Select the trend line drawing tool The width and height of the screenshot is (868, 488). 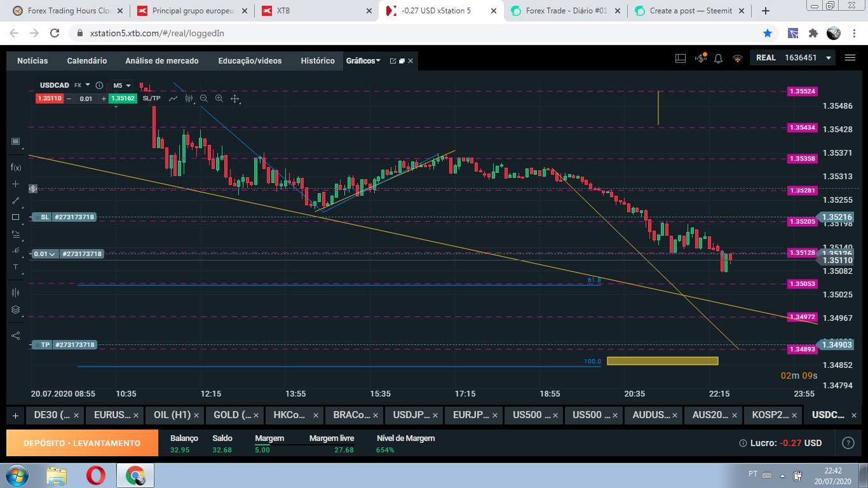(16, 200)
